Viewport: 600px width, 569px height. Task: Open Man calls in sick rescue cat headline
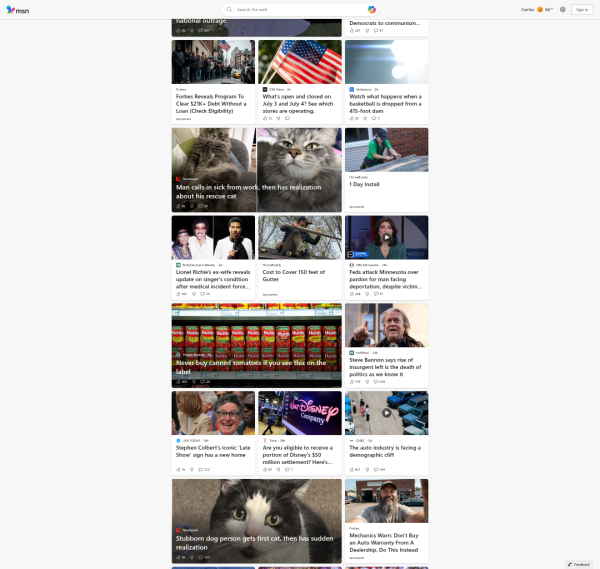pyautogui.click(x=248, y=192)
